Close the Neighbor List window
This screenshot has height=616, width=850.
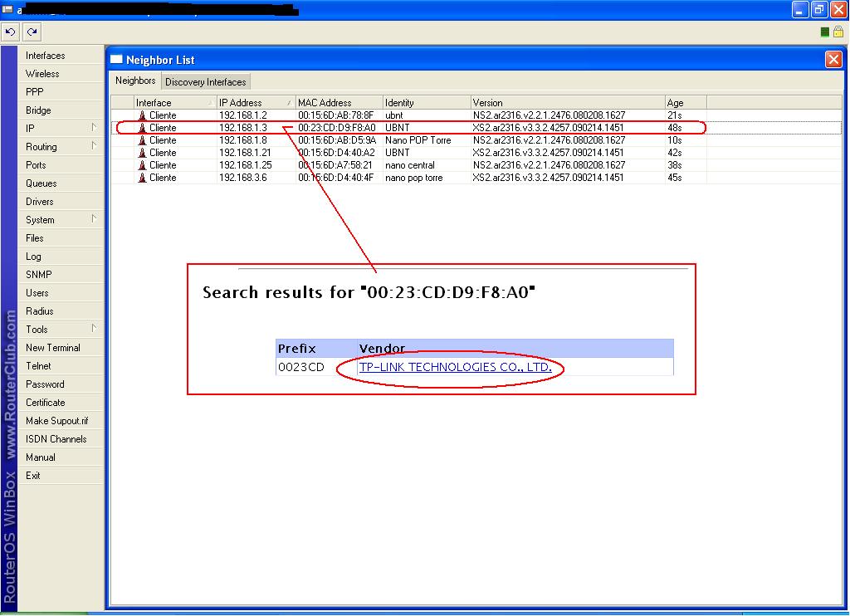click(x=833, y=59)
